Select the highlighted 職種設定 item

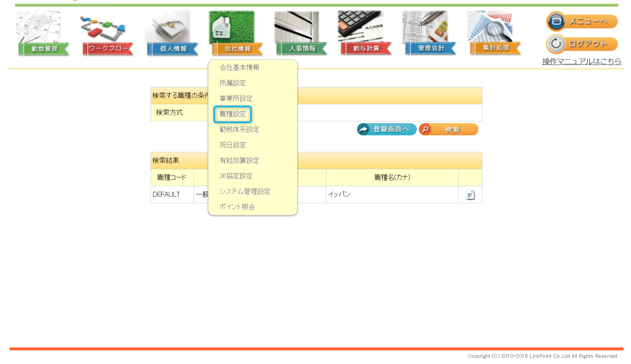click(233, 114)
